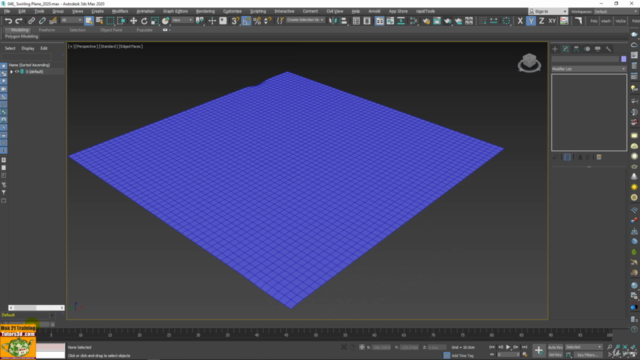Click the Undo arrow icon
The width and height of the screenshot is (640, 360).
tap(8, 21)
